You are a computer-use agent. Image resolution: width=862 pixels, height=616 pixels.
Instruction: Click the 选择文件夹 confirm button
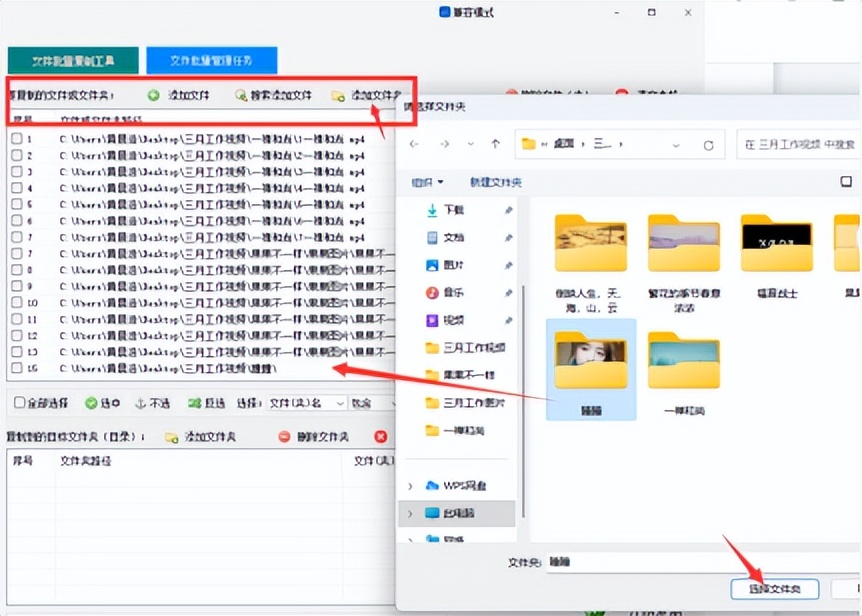click(x=778, y=589)
